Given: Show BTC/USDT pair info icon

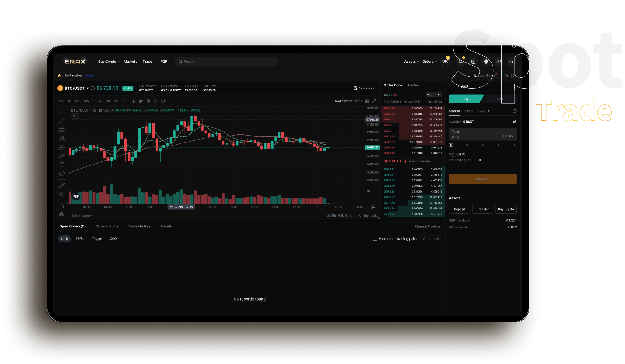Looking at the screenshot, I should click(x=93, y=88).
